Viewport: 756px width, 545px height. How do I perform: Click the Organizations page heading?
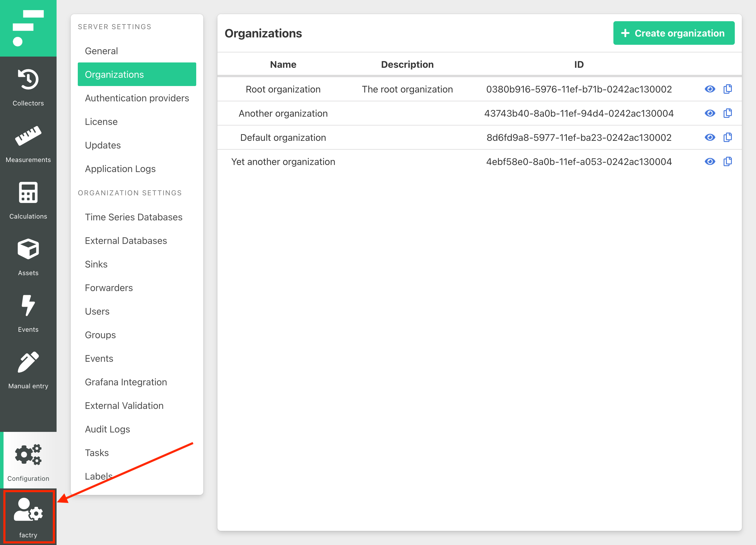pos(263,33)
